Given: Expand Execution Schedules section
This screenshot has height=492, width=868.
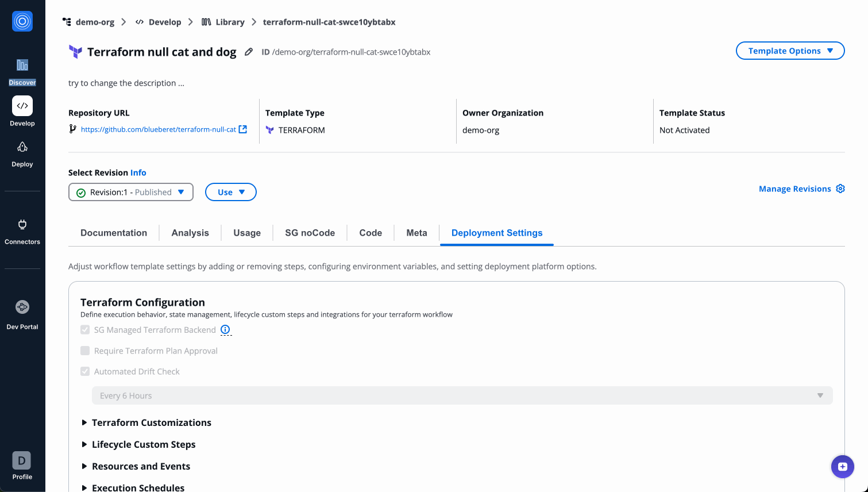Looking at the screenshot, I should click(x=133, y=487).
